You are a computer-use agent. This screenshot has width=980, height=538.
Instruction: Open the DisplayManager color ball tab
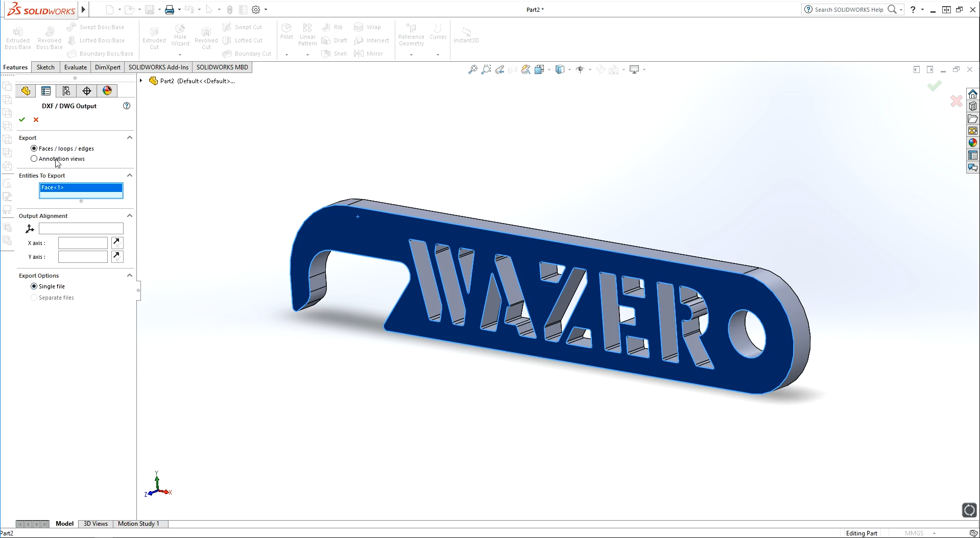tap(107, 91)
